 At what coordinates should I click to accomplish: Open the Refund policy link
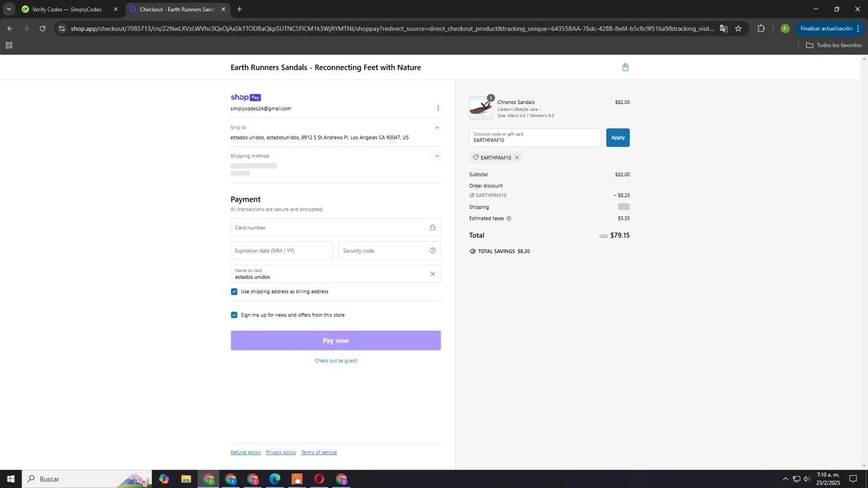tap(245, 453)
